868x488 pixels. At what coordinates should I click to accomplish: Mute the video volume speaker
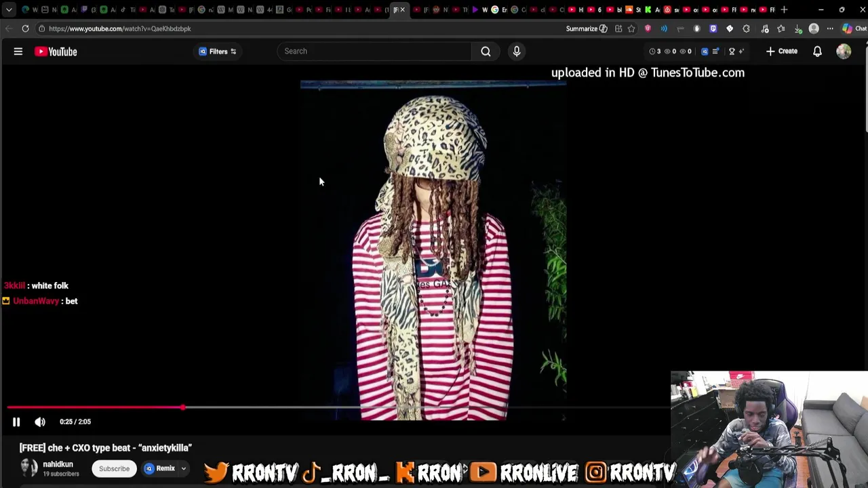40,422
